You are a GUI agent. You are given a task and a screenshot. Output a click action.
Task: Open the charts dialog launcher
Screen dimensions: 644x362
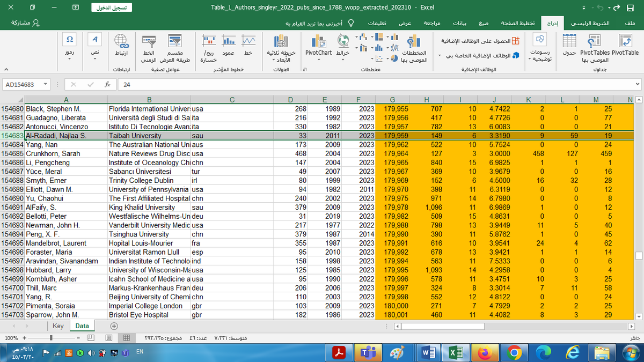(x=305, y=70)
